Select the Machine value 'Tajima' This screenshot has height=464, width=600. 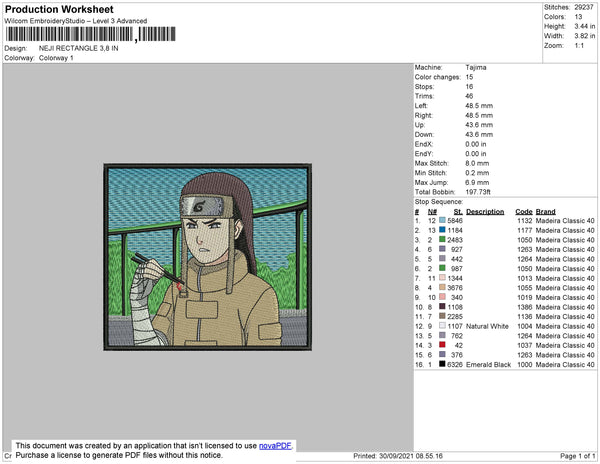[x=476, y=67]
